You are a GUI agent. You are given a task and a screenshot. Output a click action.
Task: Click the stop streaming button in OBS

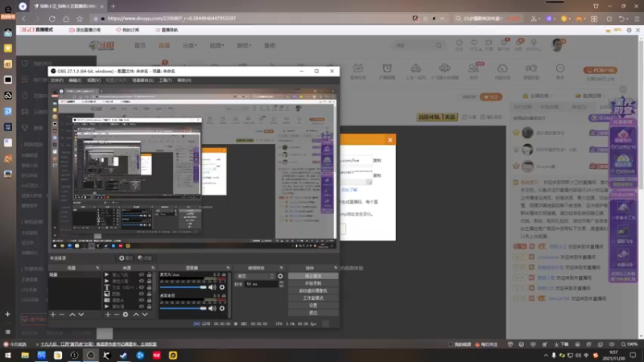tap(313, 276)
